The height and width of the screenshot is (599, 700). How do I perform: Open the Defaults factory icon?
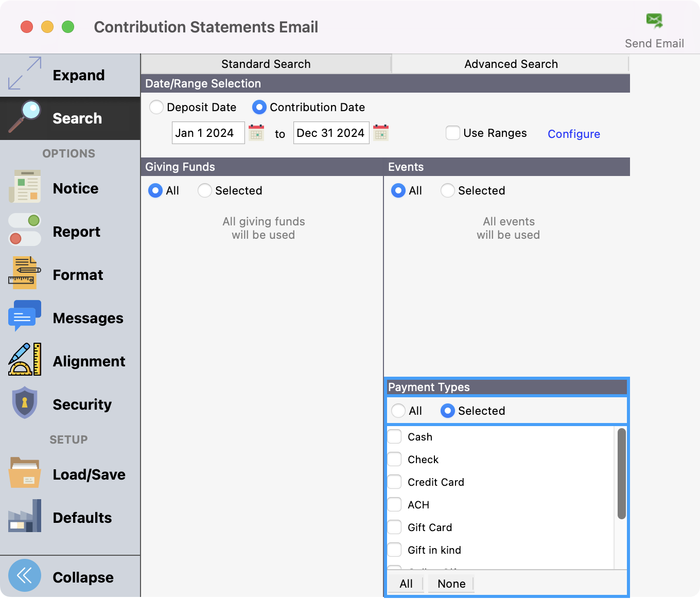click(x=25, y=516)
